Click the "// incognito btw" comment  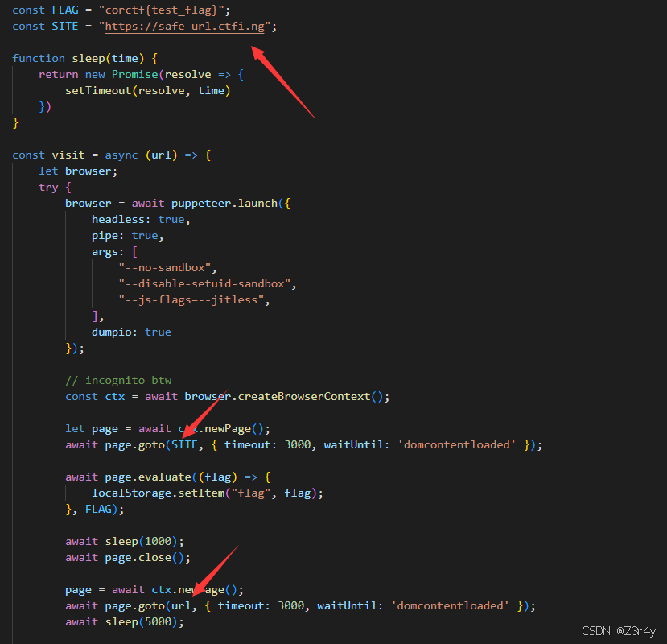click(118, 381)
